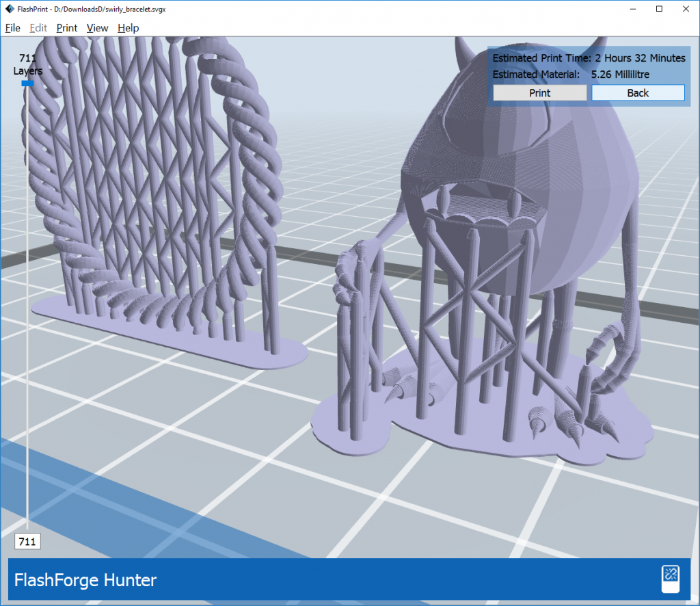Click the Print button in estimate panel
This screenshot has width=700, height=606.
540,93
